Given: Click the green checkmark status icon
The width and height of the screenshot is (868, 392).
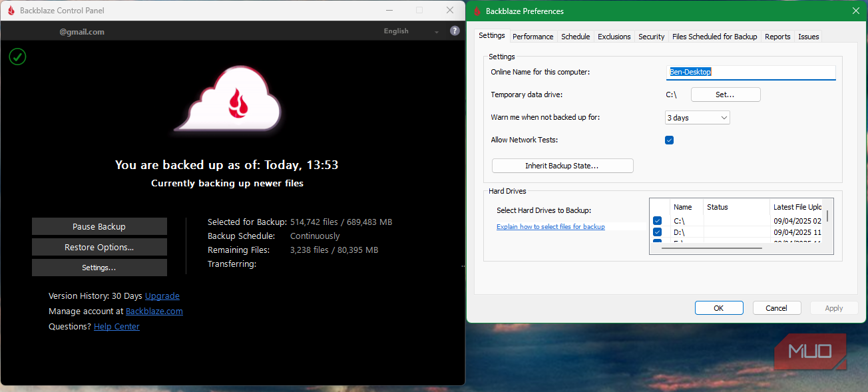Looking at the screenshot, I should tap(17, 57).
